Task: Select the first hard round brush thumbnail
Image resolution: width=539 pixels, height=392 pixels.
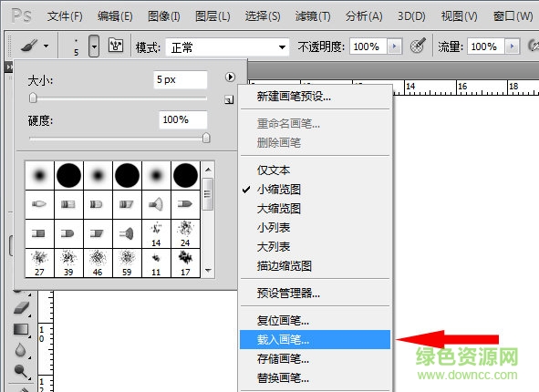Action: (x=68, y=175)
